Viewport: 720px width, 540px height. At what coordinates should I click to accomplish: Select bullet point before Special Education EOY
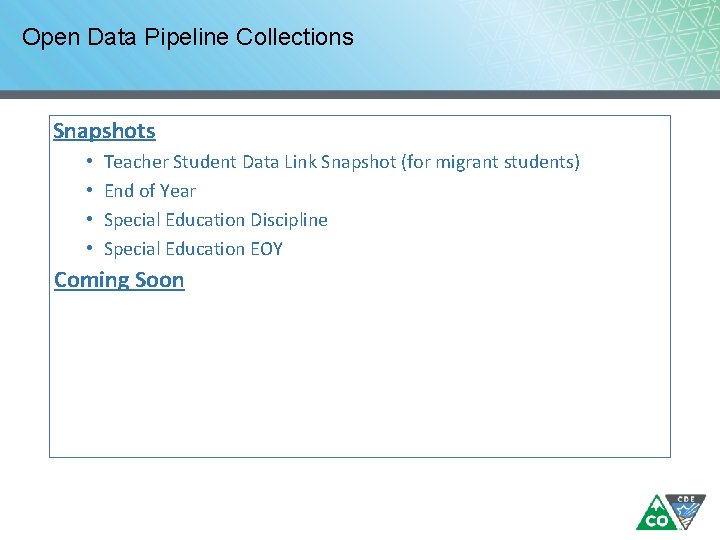pos(90,248)
